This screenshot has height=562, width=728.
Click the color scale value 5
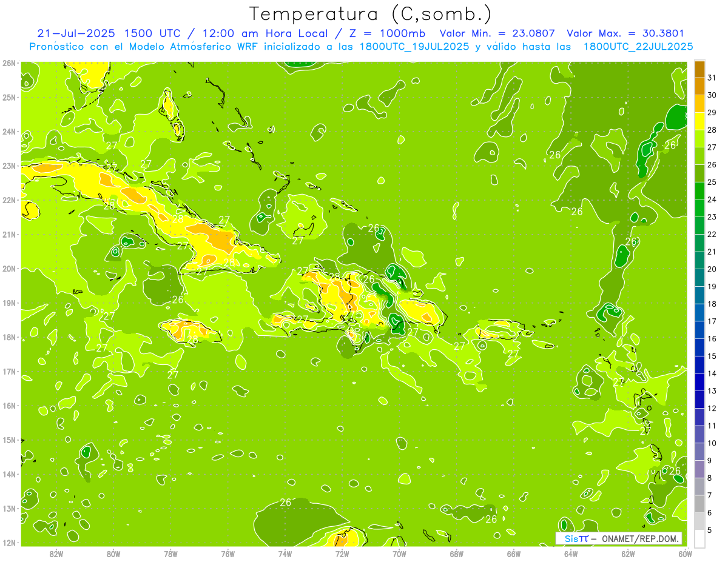coord(710,530)
